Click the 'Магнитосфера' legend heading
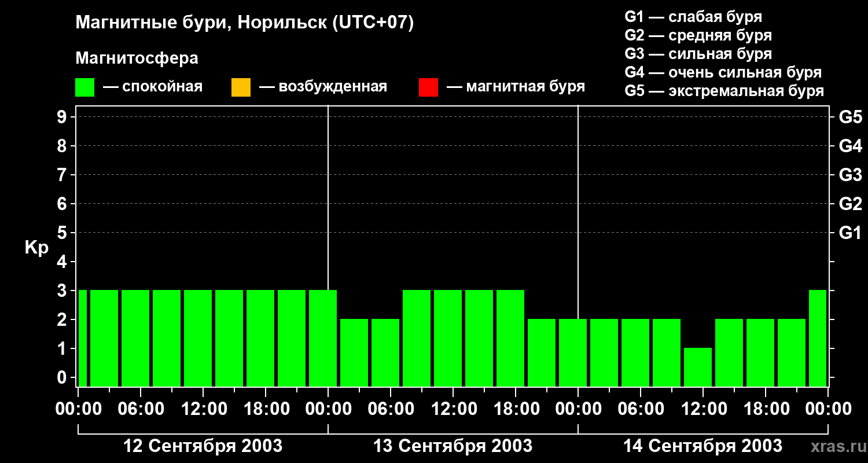 point(137,58)
